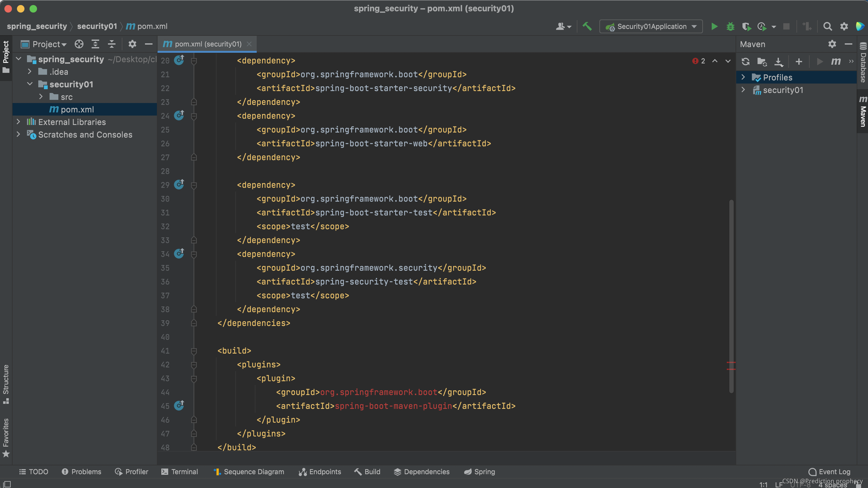Click the Stop square icon
This screenshot has width=868, height=488.
click(x=786, y=26)
